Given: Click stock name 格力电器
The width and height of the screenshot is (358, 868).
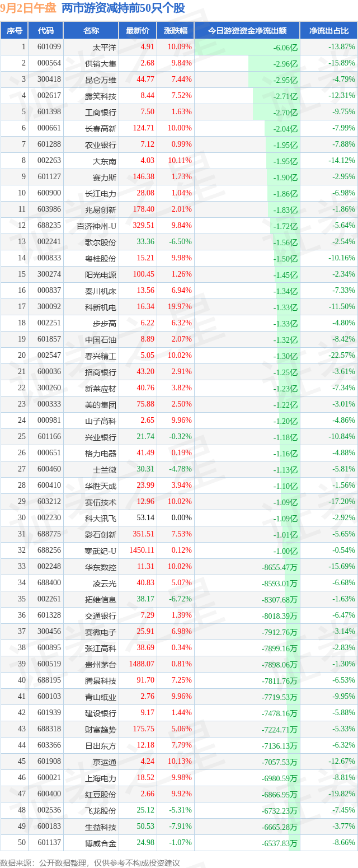Looking at the screenshot, I should pyautogui.click(x=101, y=453).
